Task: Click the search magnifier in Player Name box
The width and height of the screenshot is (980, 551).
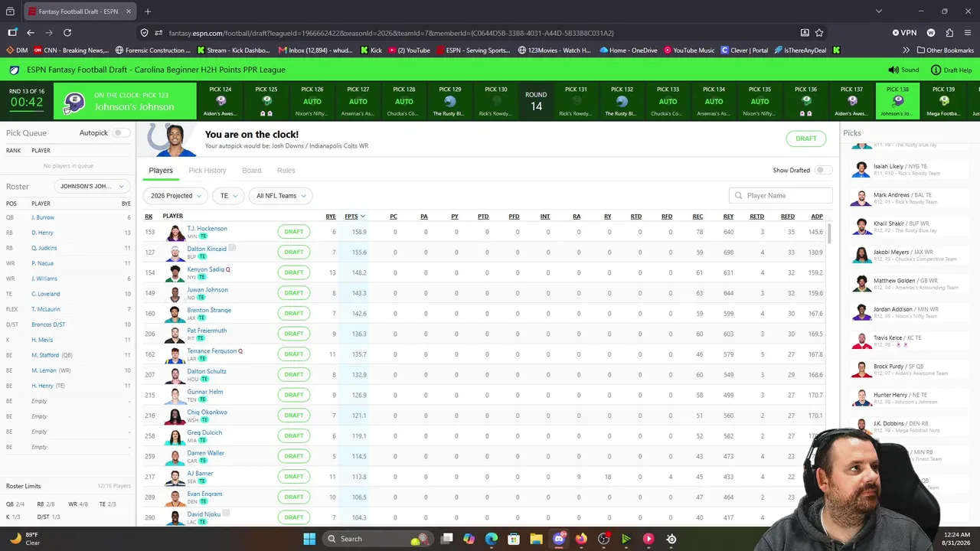Action: [x=739, y=196]
